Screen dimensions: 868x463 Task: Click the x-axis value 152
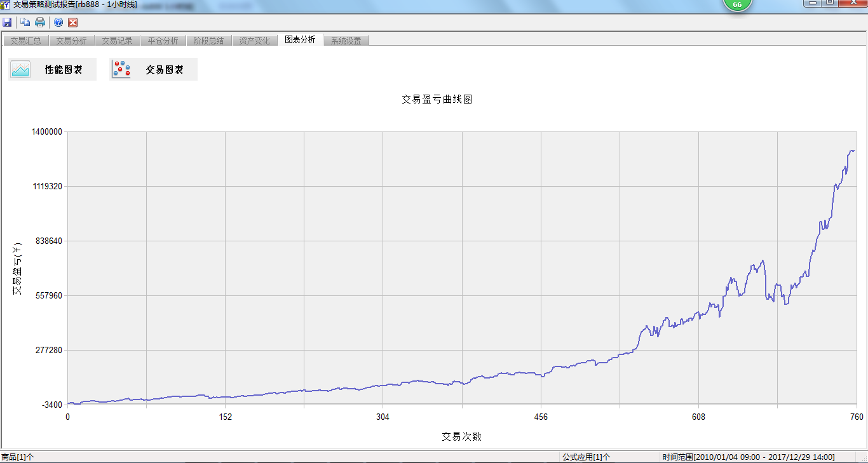click(x=225, y=417)
